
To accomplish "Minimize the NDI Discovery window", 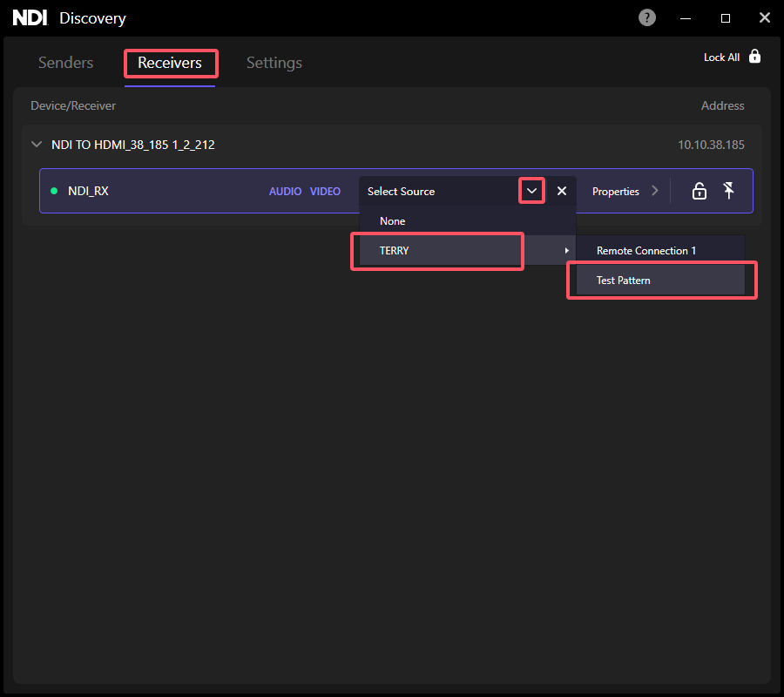I will click(686, 17).
